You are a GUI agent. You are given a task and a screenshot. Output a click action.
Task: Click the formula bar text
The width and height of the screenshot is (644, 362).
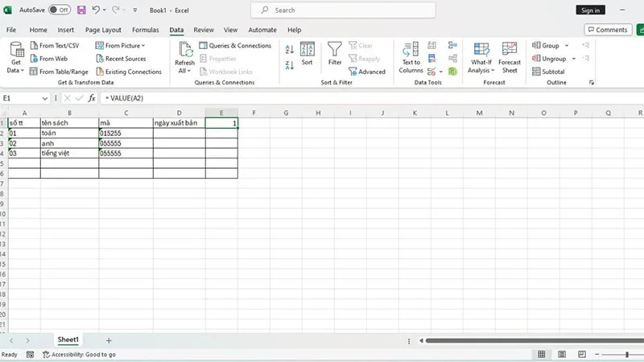pos(125,98)
